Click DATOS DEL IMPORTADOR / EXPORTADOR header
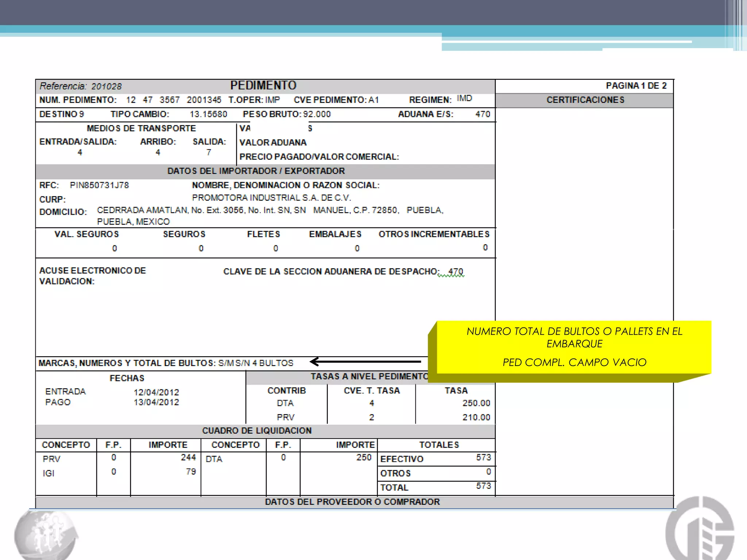Viewport: 747px width, 560px height. pyautogui.click(x=256, y=171)
